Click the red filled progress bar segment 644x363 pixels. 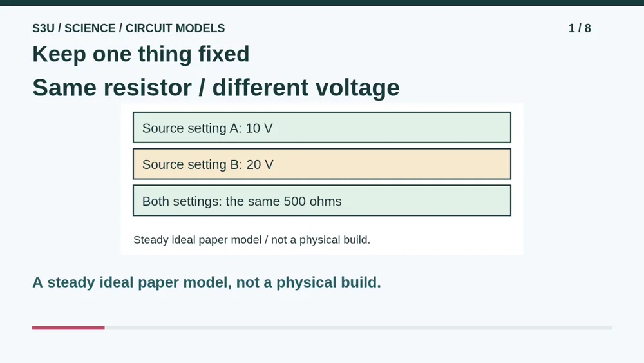point(68,328)
